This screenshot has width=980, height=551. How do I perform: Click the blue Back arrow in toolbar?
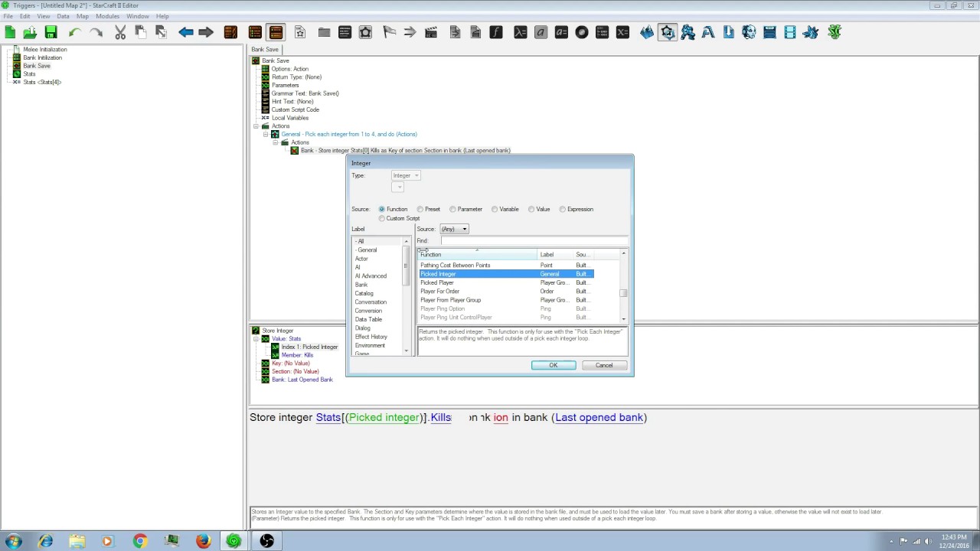pyautogui.click(x=185, y=32)
